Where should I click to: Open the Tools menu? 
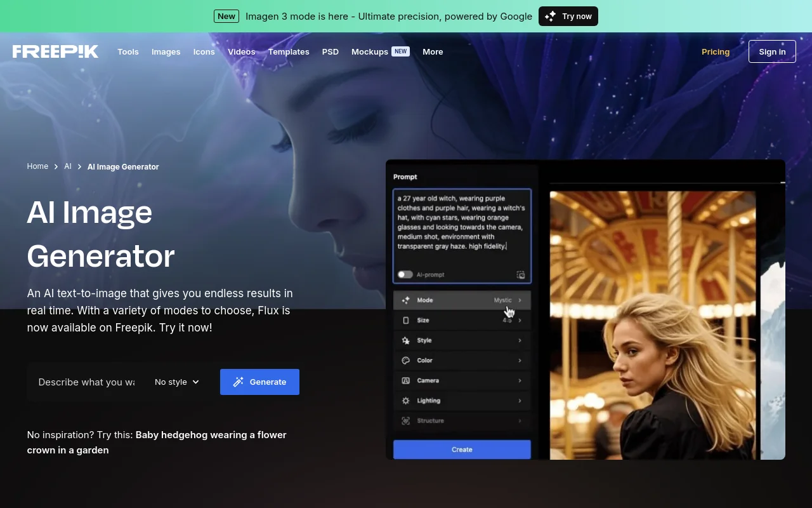(128, 52)
